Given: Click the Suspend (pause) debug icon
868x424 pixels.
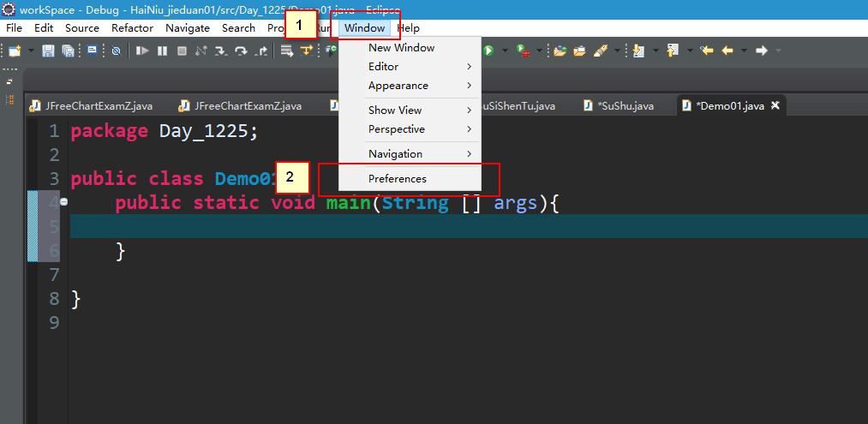Looking at the screenshot, I should pos(162,51).
